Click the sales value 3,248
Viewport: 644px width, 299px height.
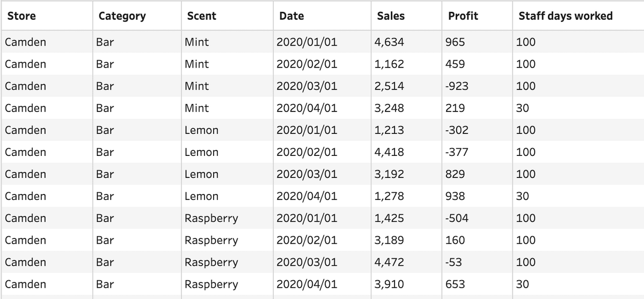(x=389, y=108)
